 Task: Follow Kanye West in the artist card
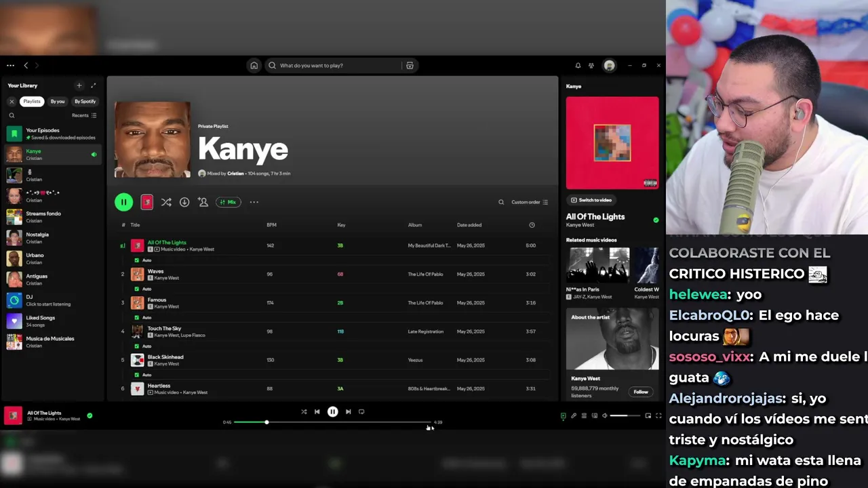[641, 392]
